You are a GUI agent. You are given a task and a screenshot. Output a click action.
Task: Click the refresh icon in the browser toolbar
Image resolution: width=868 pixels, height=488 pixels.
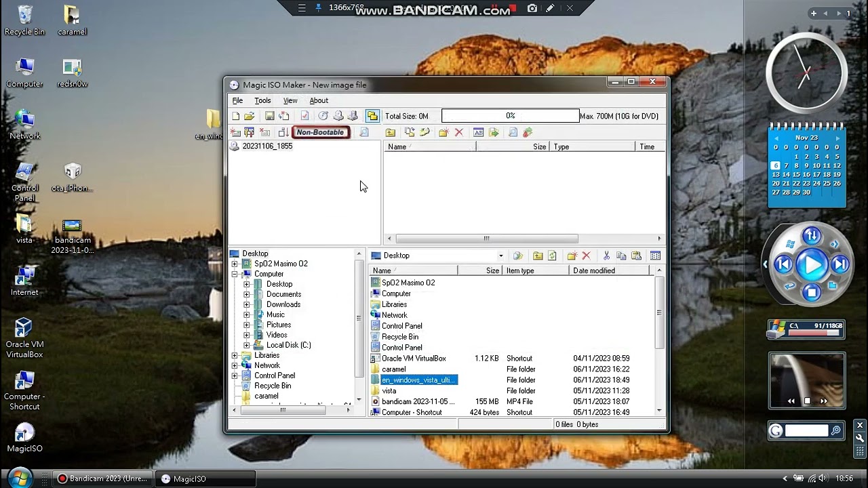coord(552,256)
